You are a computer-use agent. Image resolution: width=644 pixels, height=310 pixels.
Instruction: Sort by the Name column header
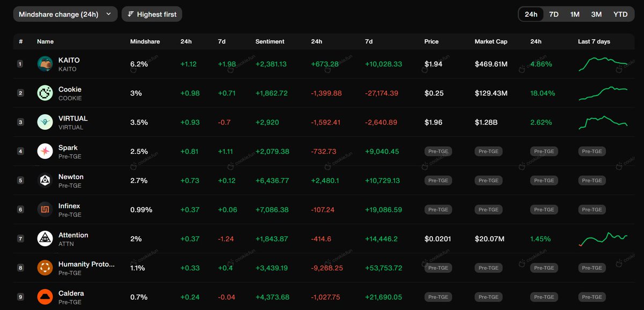click(x=45, y=41)
